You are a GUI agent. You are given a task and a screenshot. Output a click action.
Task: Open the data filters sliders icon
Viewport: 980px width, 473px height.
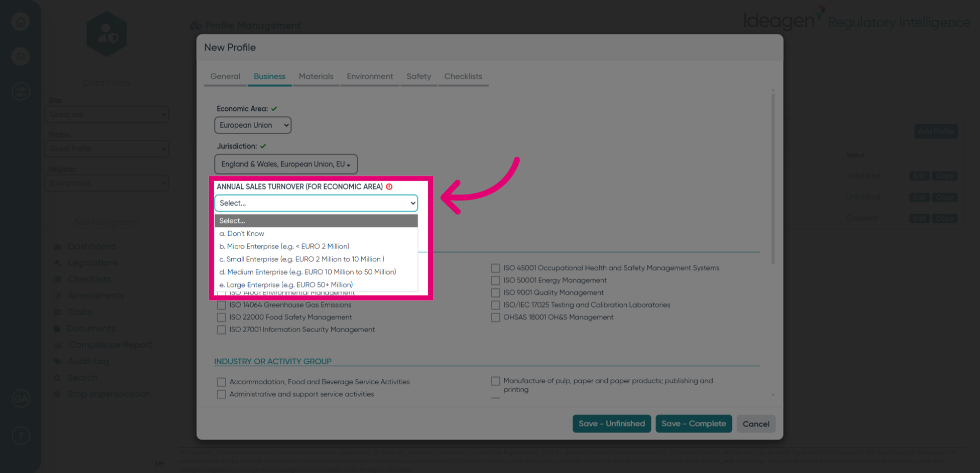20,92
